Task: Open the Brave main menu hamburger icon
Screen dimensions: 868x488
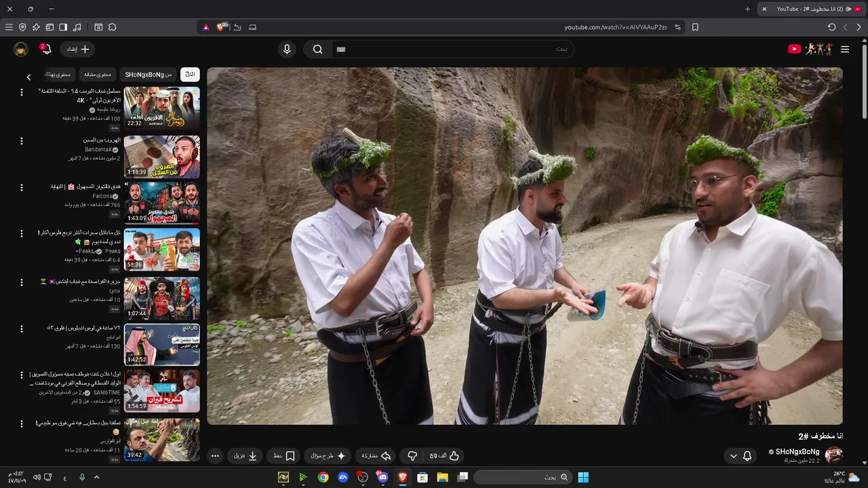Action: point(9,27)
